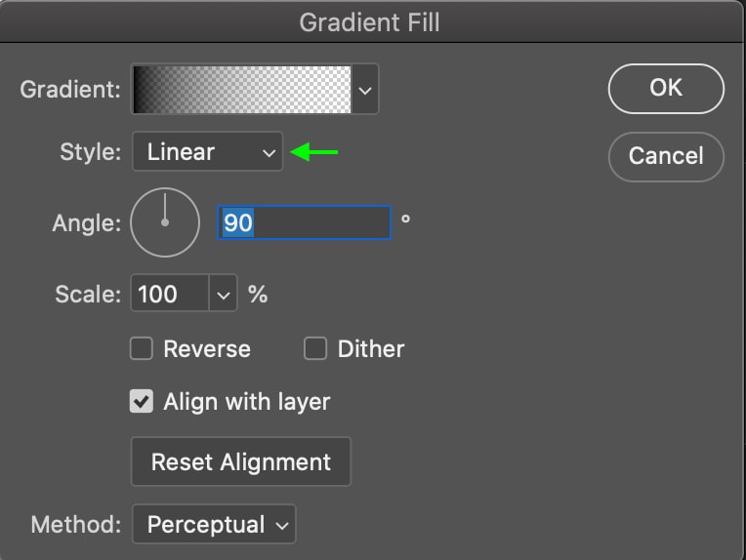Click the Scale value field showing 100

(x=170, y=294)
